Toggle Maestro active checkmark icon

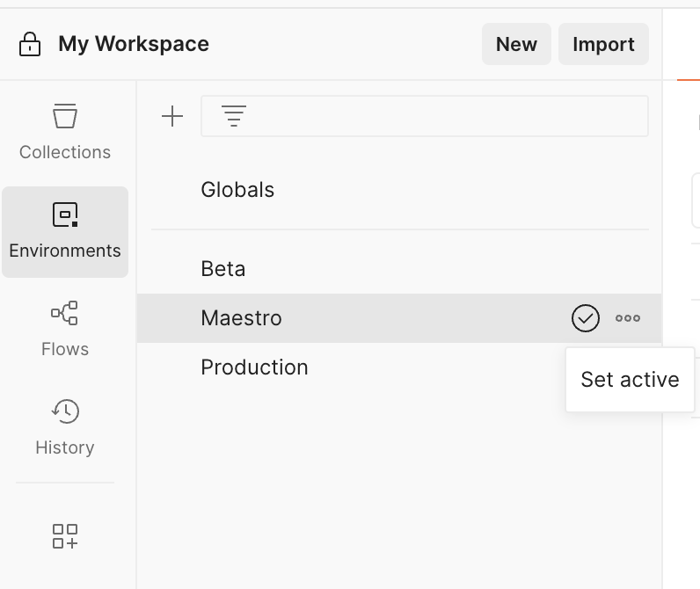coord(586,318)
